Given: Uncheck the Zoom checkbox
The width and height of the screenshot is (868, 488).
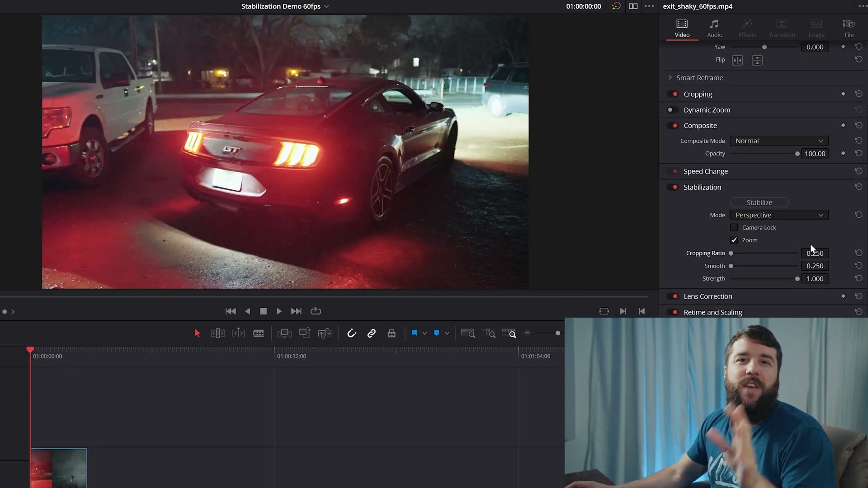Looking at the screenshot, I should pos(734,240).
